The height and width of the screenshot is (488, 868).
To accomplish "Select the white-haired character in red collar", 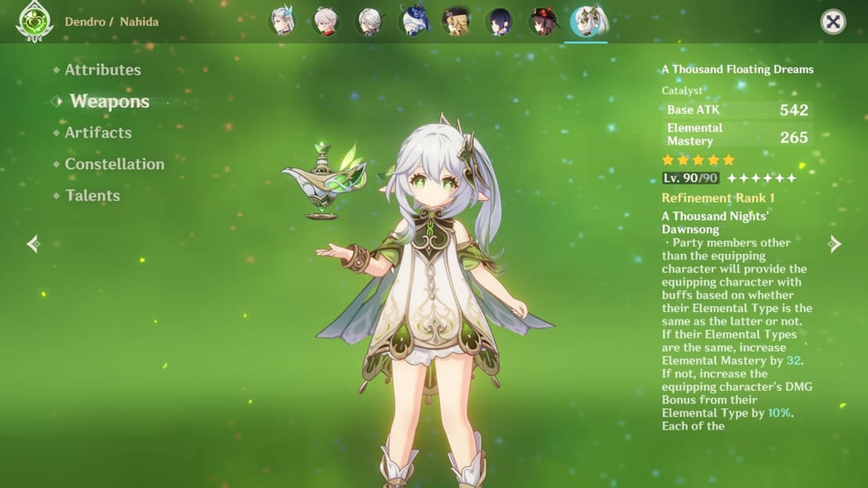I will [326, 22].
